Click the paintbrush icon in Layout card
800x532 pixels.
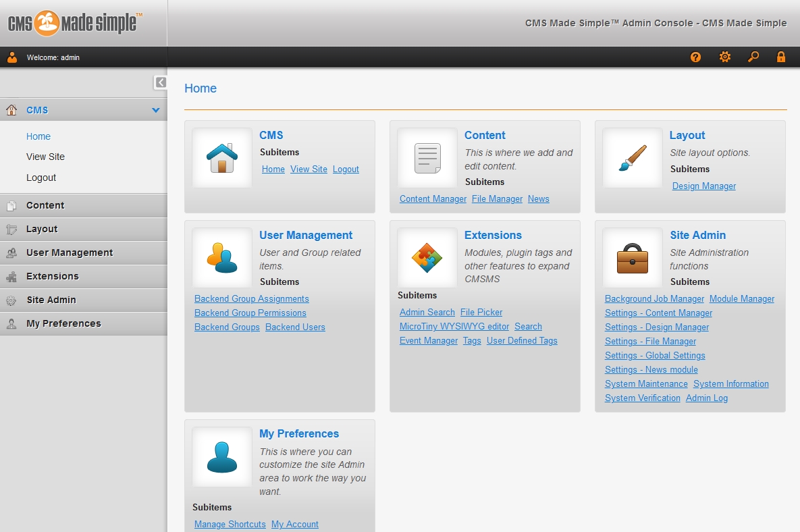pos(632,158)
